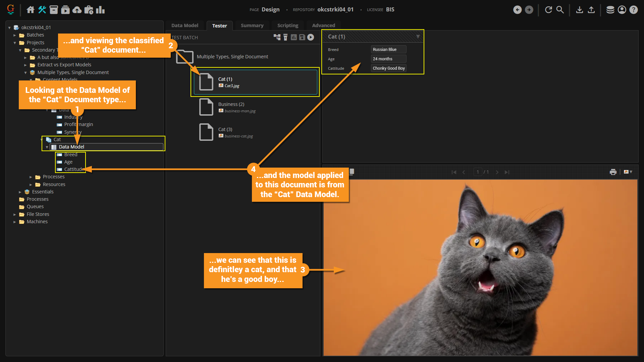The height and width of the screenshot is (362, 644).
Task: Click the database stack icon
Action: click(x=610, y=10)
